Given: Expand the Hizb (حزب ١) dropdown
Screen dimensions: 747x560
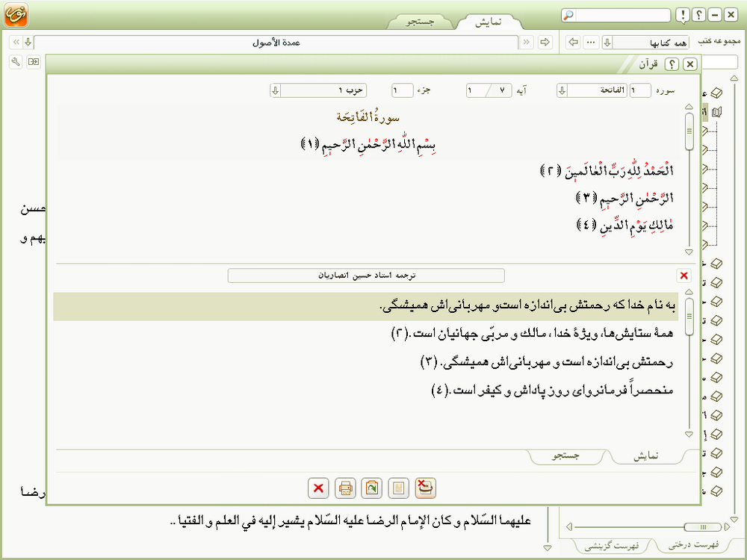Looking at the screenshot, I should tap(276, 90).
